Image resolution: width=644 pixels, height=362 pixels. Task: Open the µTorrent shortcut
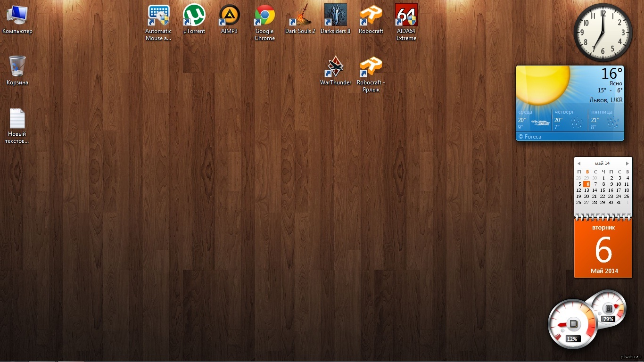194,16
